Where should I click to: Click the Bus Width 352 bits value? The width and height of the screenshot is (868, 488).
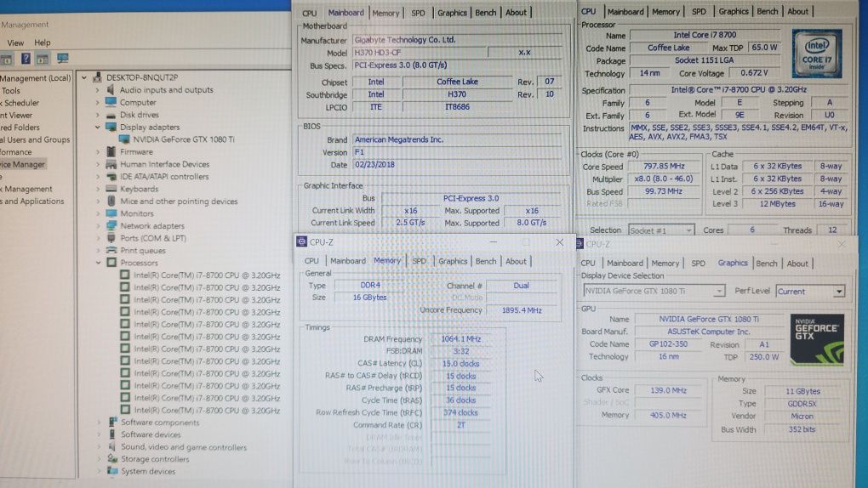point(802,429)
